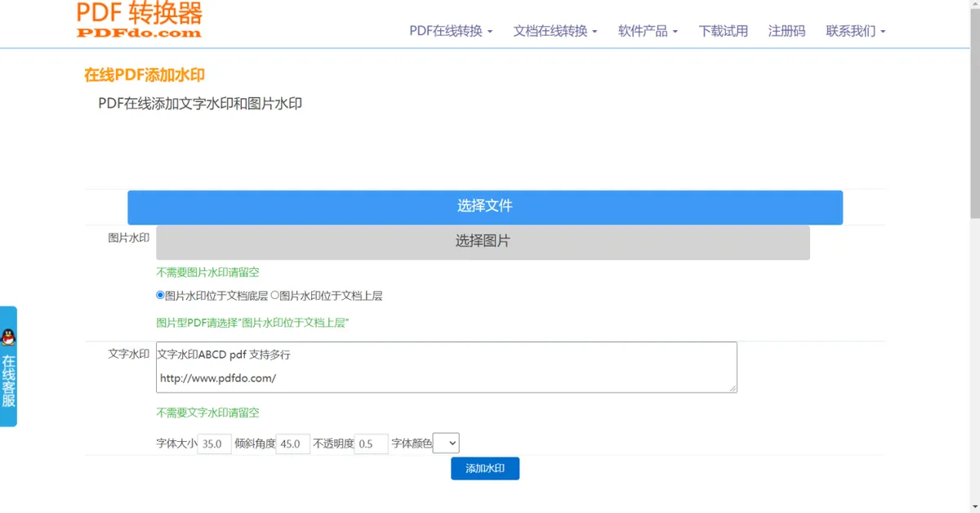Select 图片水印位于文档底层 radio option
Image resolution: width=980 pixels, height=513 pixels.
[x=160, y=296]
